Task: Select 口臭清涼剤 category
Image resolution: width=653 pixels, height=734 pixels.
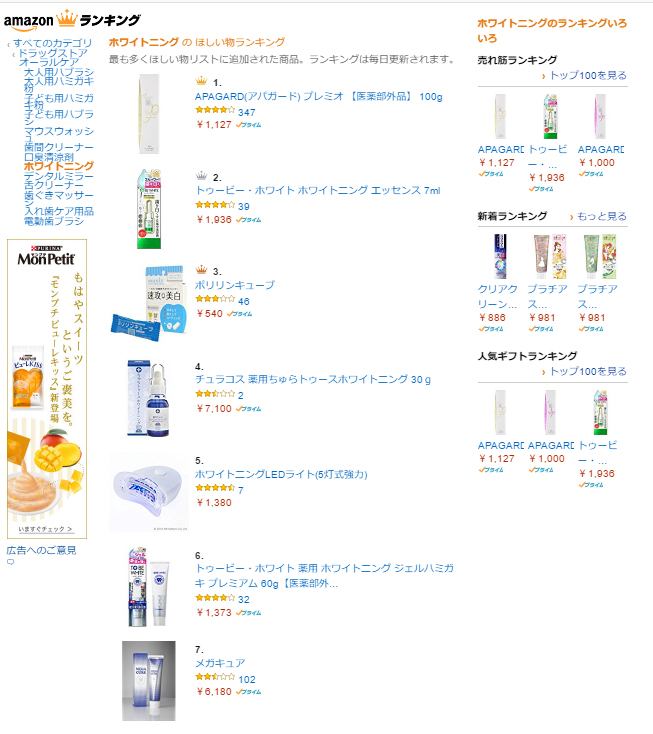Action: pos(49,157)
